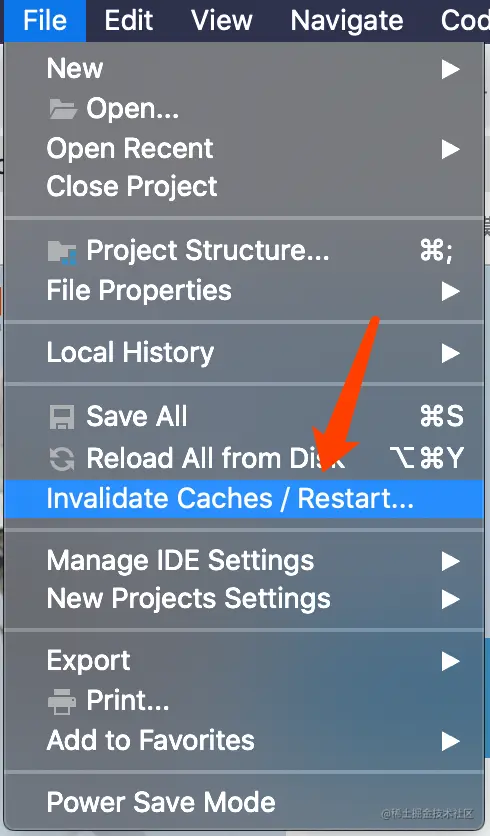Click the Reload All from Disk refresh icon
The height and width of the screenshot is (836, 490).
[x=62, y=459]
